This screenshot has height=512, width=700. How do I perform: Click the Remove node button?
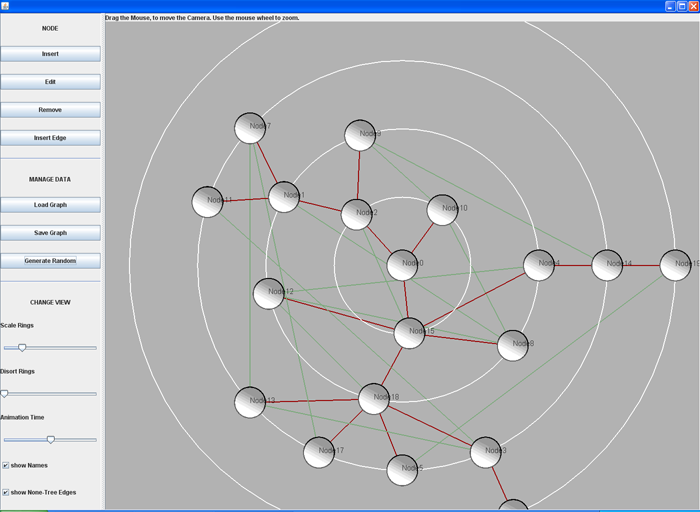tap(50, 110)
